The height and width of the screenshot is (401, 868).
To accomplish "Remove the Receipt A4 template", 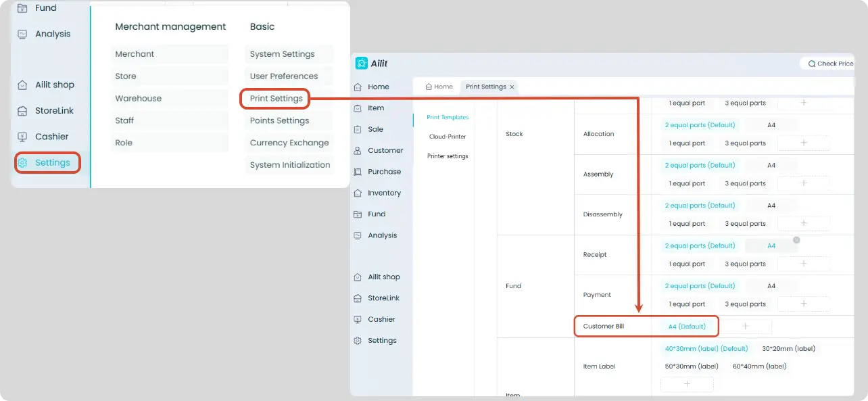I will point(796,240).
